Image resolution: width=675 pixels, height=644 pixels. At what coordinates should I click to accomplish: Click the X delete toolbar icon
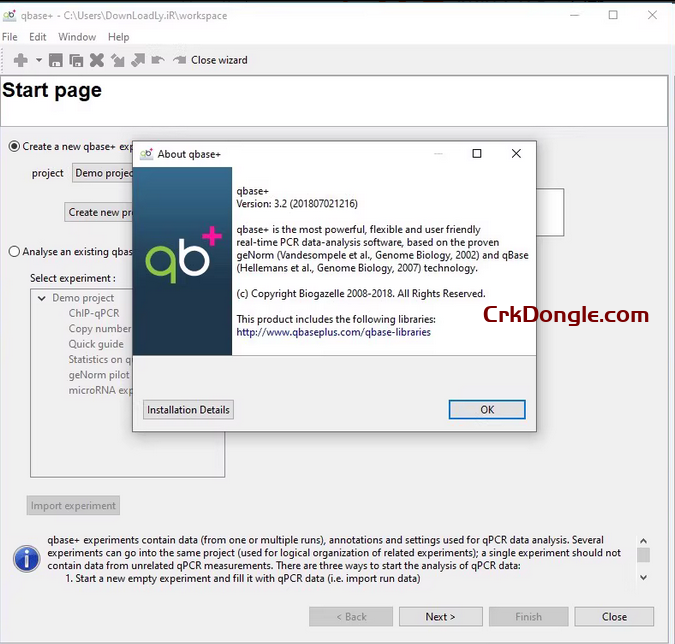tap(97, 60)
